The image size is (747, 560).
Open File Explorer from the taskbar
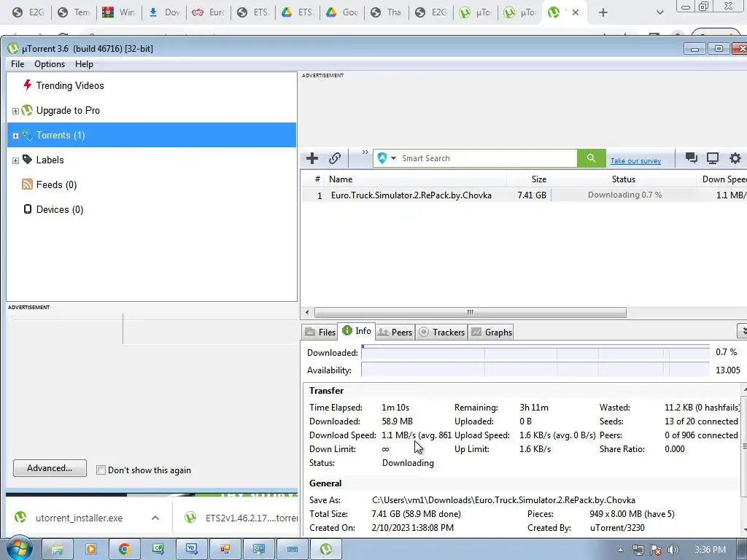coord(58,549)
